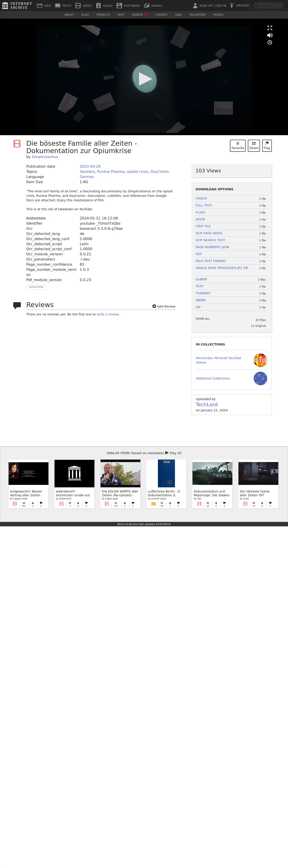288x868 pixels.
Task: Open the Projects menu item
Action: pyautogui.click(x=103, y=15)
